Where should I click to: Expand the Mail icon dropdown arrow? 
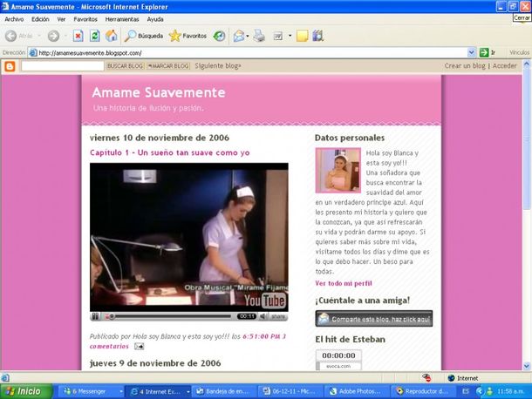248,36
